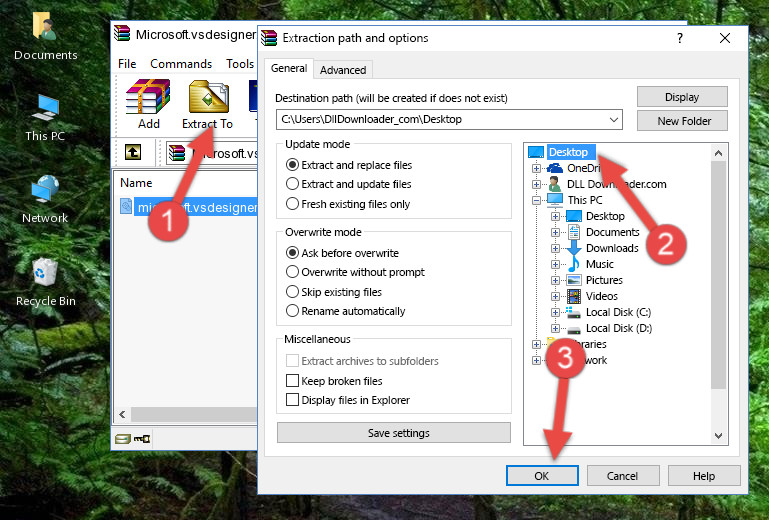
Task: Open the Destination path dropdown arrow
Action: [x=614, y=119]
